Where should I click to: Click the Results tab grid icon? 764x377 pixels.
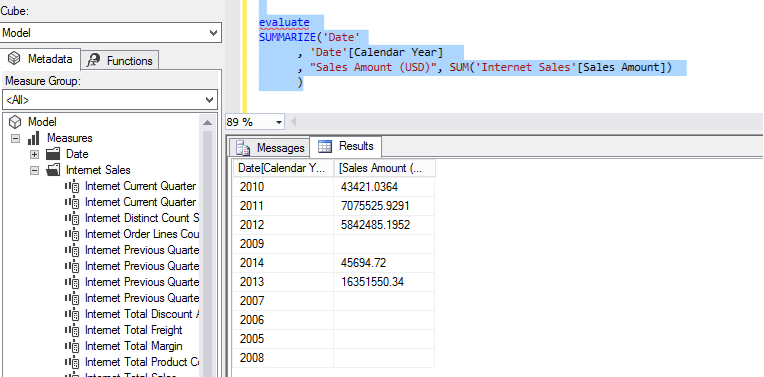click(x=325, y=146)
